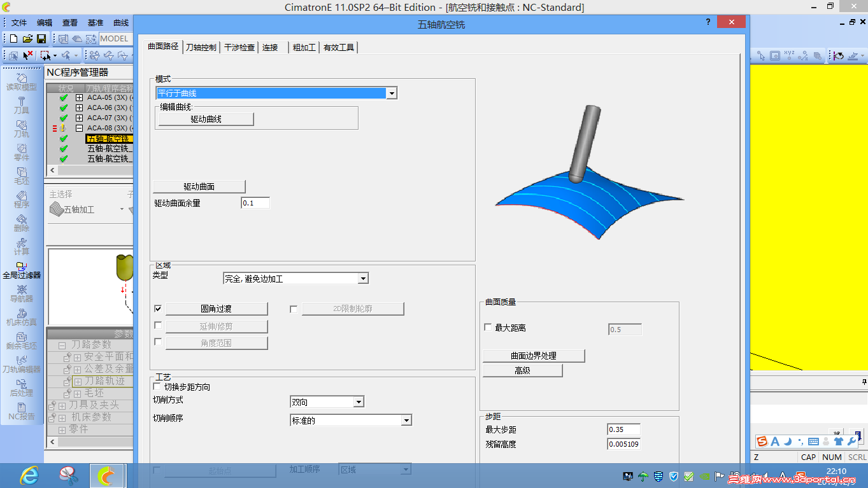Open the 刀轨 sidebar tool
Viewport: 868px width, 488px height.
22,129
